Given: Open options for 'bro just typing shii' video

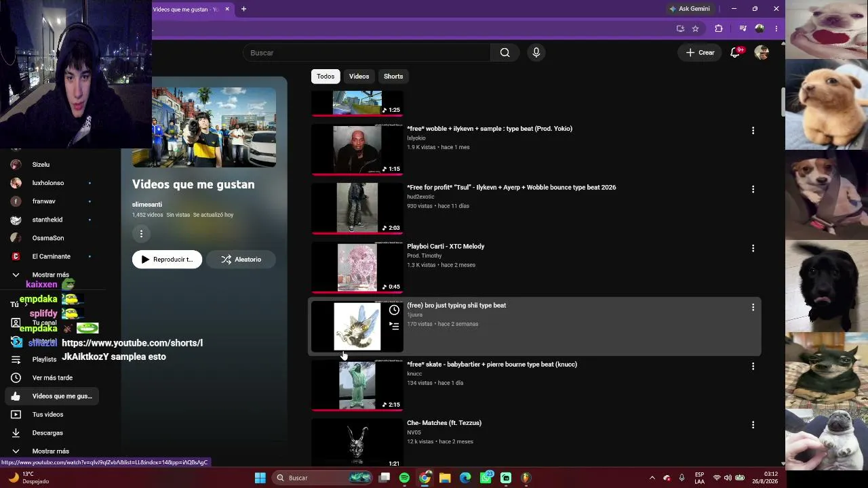Looking at the screenshot, I should (753, 307).
